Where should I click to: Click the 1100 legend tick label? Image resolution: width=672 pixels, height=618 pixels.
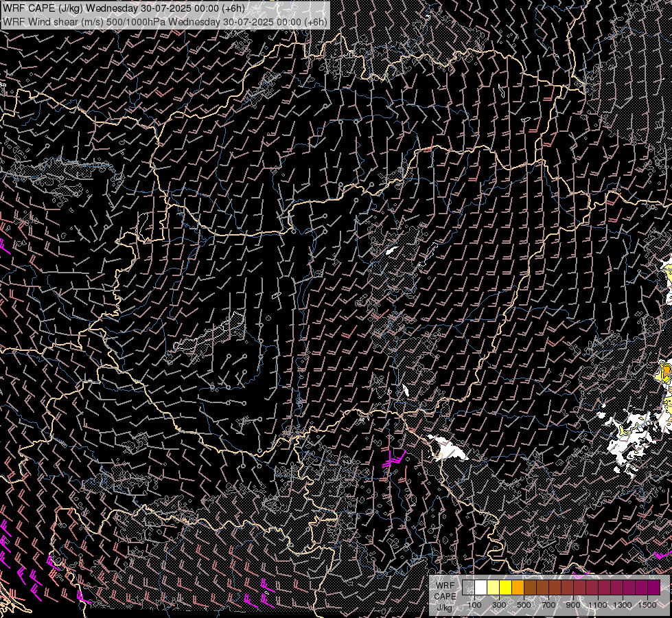598,605
